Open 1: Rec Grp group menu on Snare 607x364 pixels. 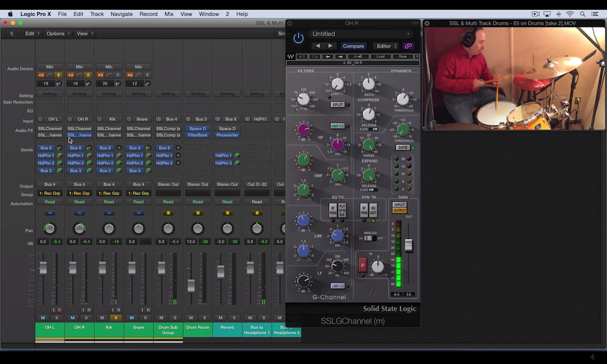point(138,193)
